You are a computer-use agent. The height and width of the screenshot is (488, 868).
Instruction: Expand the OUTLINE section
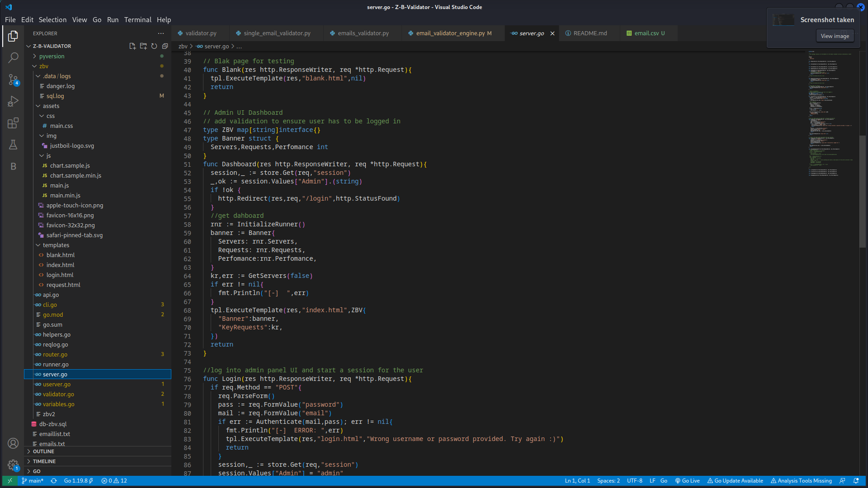pyautogui.click(x=43, y=451)
